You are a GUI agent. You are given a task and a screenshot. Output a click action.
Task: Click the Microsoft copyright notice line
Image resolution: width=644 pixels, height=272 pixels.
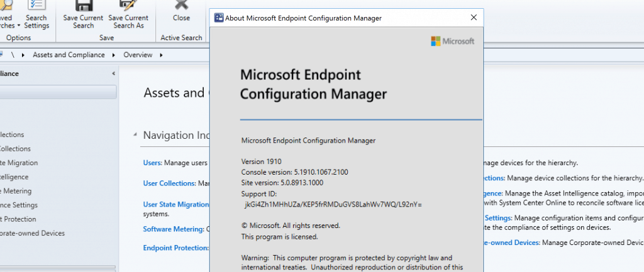[x=291, y=226]
